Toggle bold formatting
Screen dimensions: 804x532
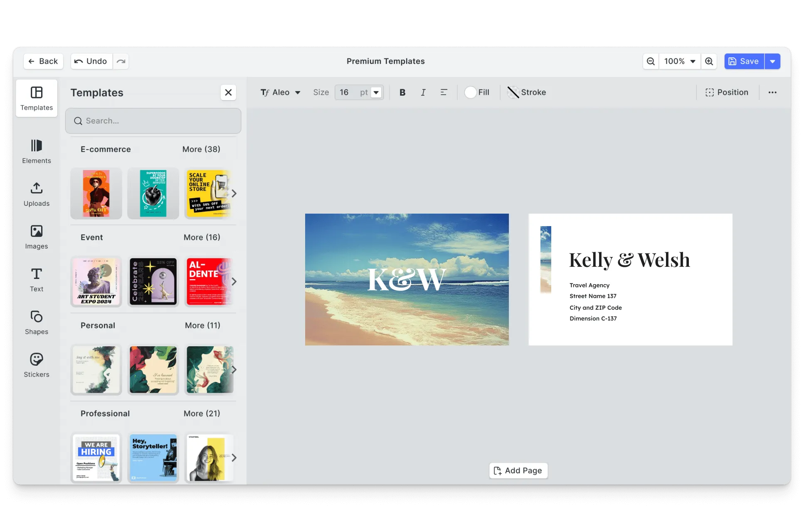click(402, 92)
